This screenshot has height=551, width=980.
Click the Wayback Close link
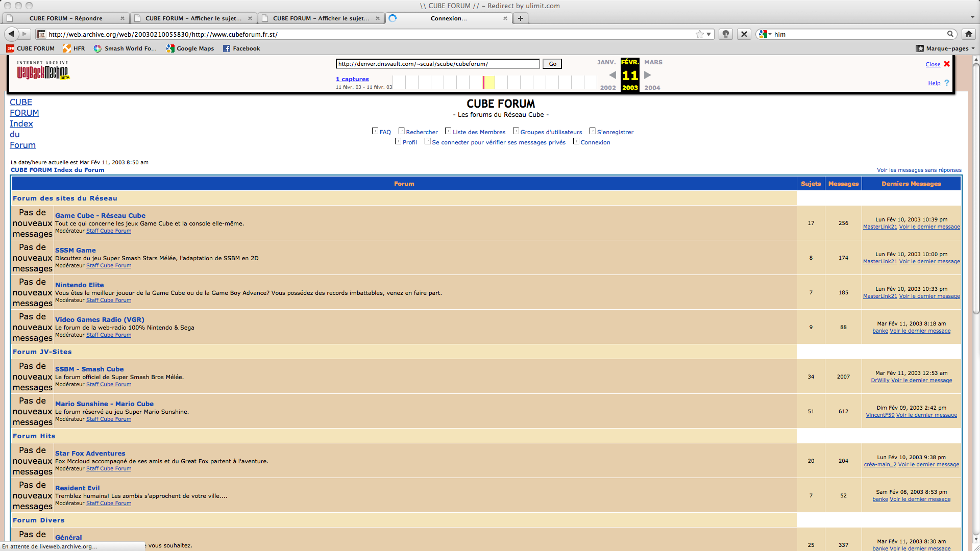933,64
